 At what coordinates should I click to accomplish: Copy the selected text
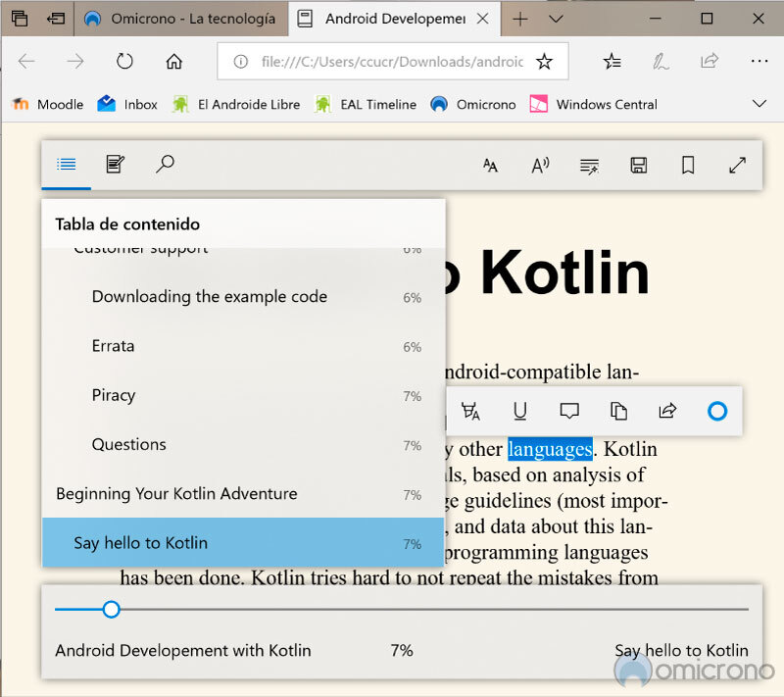click(618, 411)
